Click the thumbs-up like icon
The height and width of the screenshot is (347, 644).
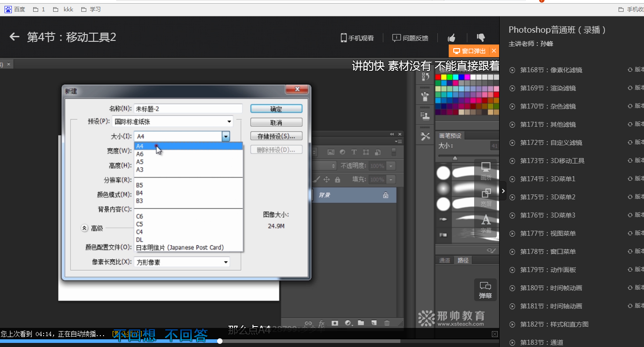451,38
